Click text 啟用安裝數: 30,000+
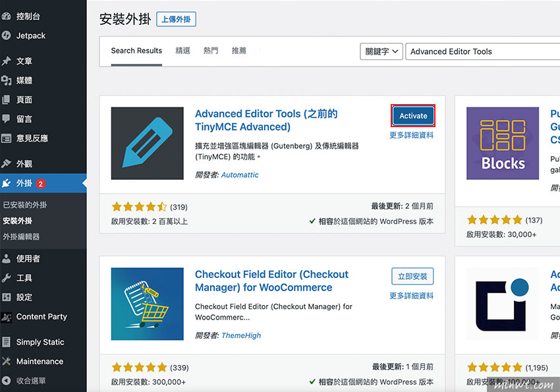The width and height of the screenshot is (560, 392). click(x=501, y=235)
